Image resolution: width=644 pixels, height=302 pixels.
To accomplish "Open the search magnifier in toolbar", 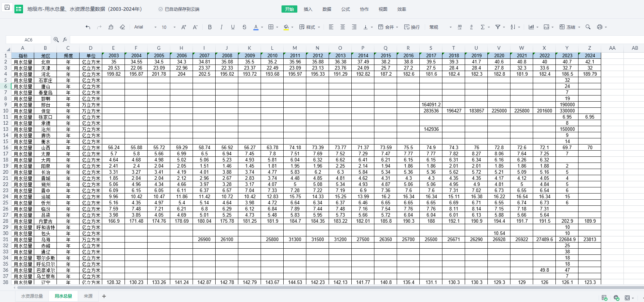I will 588,27.
